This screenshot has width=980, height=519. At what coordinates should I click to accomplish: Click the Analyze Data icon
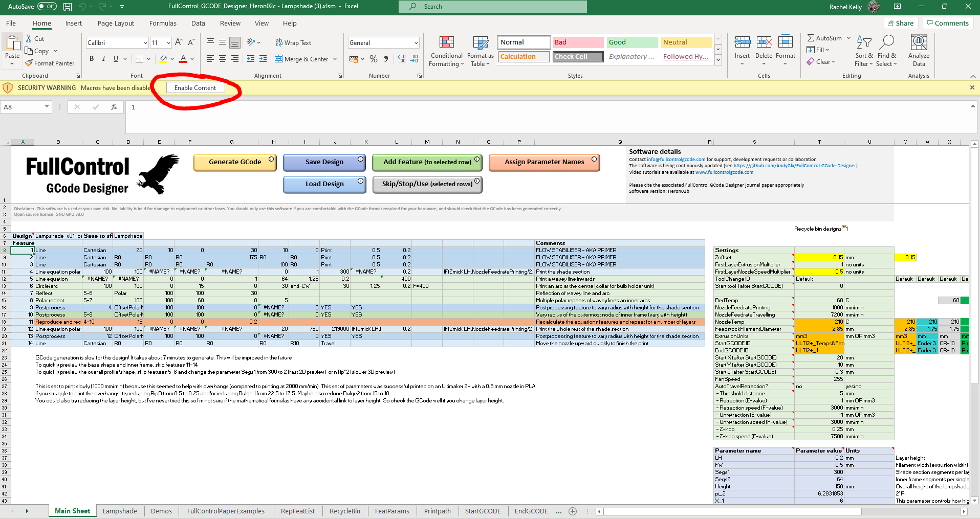pyautogui.click(x=919, y=43)
